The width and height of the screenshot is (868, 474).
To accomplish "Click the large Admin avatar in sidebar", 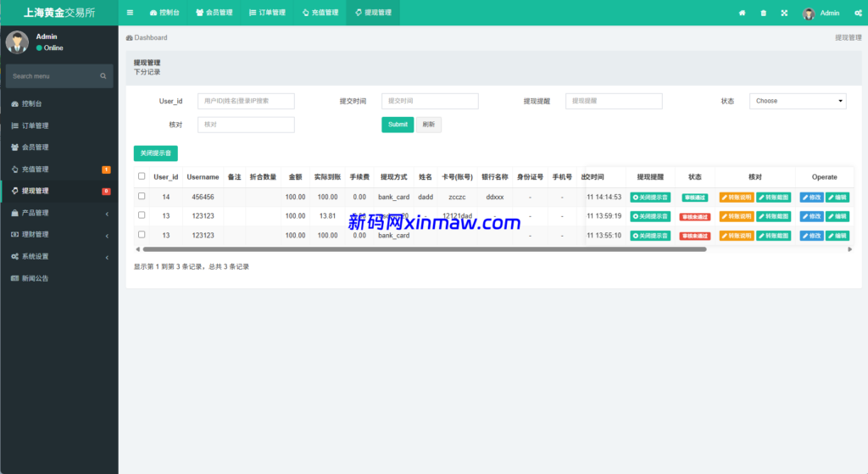I will pos(17,42).
